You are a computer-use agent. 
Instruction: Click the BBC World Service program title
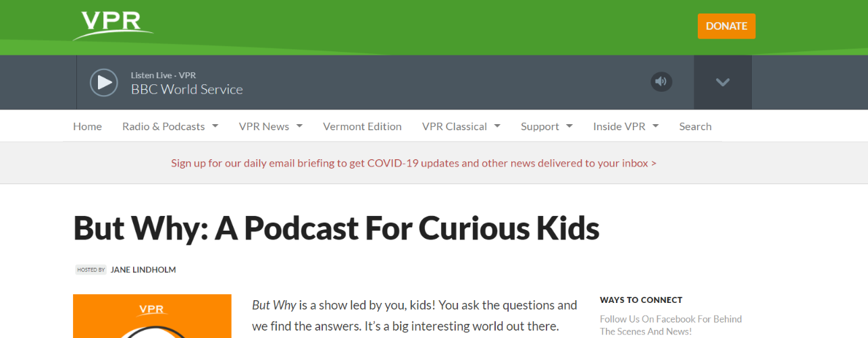point(186,89)
